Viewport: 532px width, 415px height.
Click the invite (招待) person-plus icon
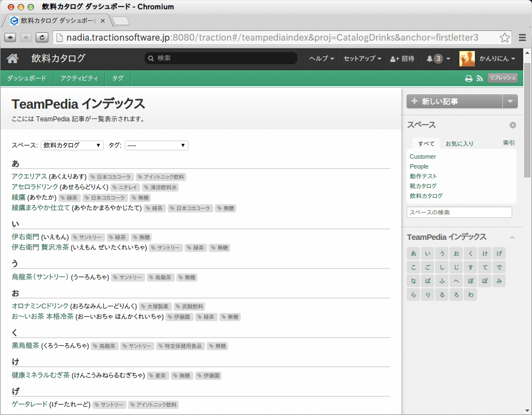pos(394,59)
